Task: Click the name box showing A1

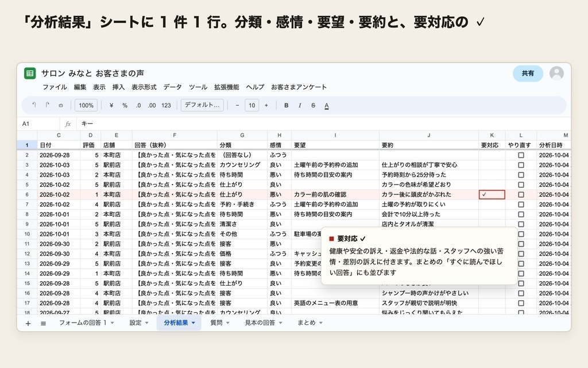Action: point(38,124)
